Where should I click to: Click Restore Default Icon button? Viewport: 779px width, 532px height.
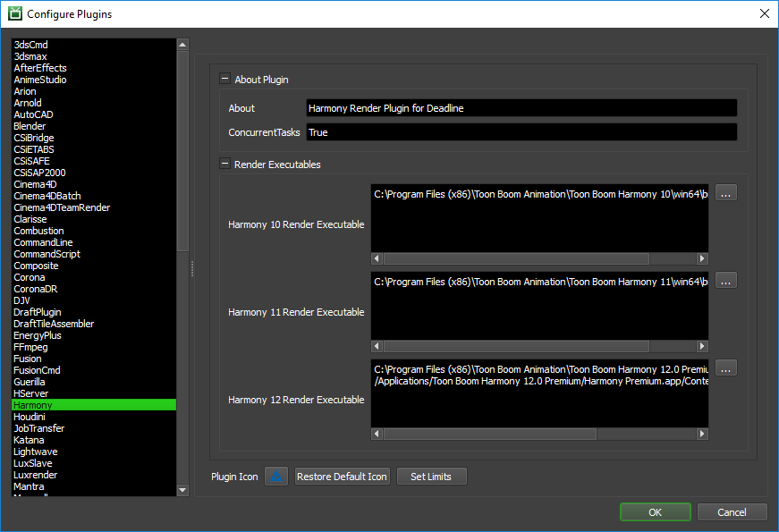pos(342,477)
